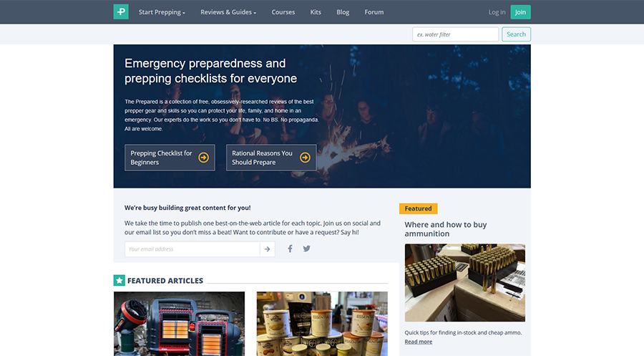Click the Search button
The height and width of the screenshot is (356, 644).
point(516,34)
